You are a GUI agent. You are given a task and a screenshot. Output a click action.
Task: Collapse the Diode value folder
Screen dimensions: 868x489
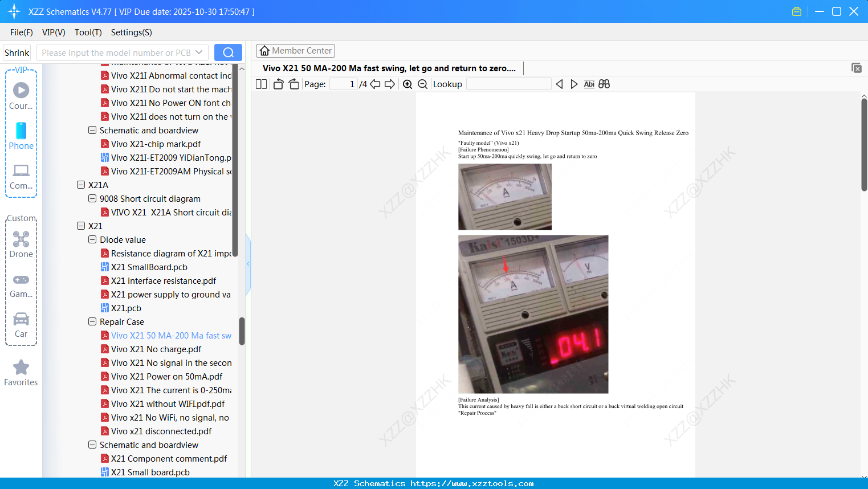pyautogui.click(x=92, y=239)
